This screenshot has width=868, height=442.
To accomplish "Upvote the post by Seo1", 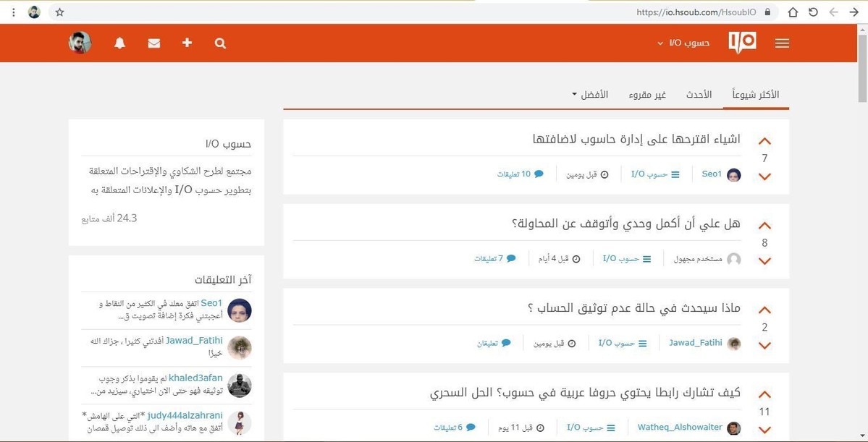I will coord(764,141).
